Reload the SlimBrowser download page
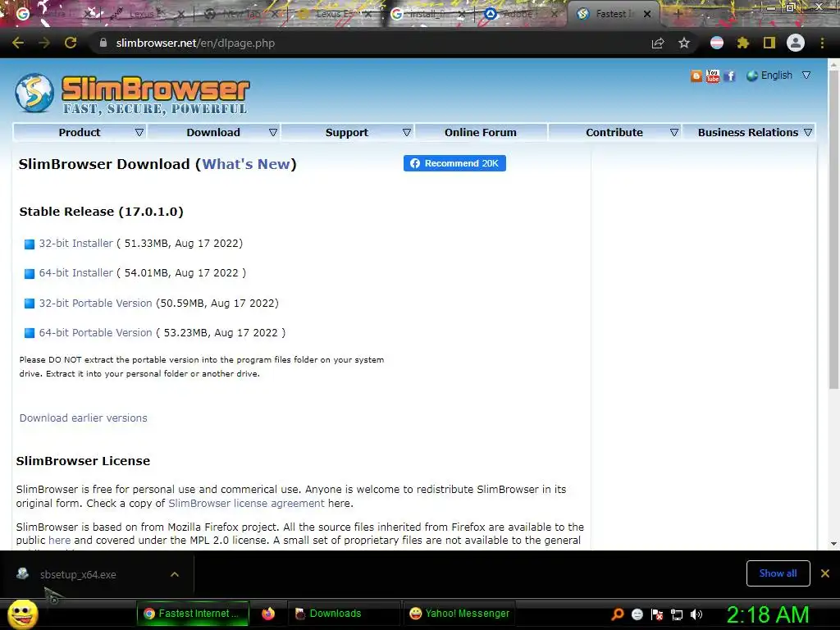 click(71, 43)
